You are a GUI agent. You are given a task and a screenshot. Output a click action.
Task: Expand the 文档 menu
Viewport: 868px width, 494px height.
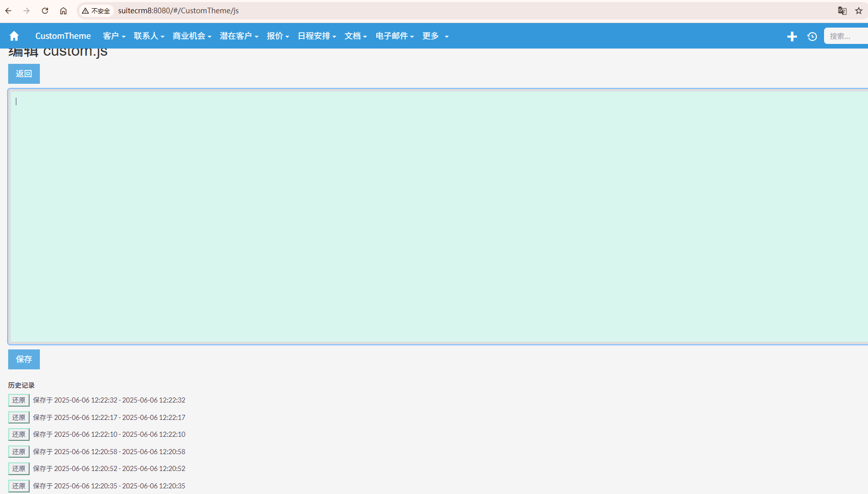coord(355,36)
